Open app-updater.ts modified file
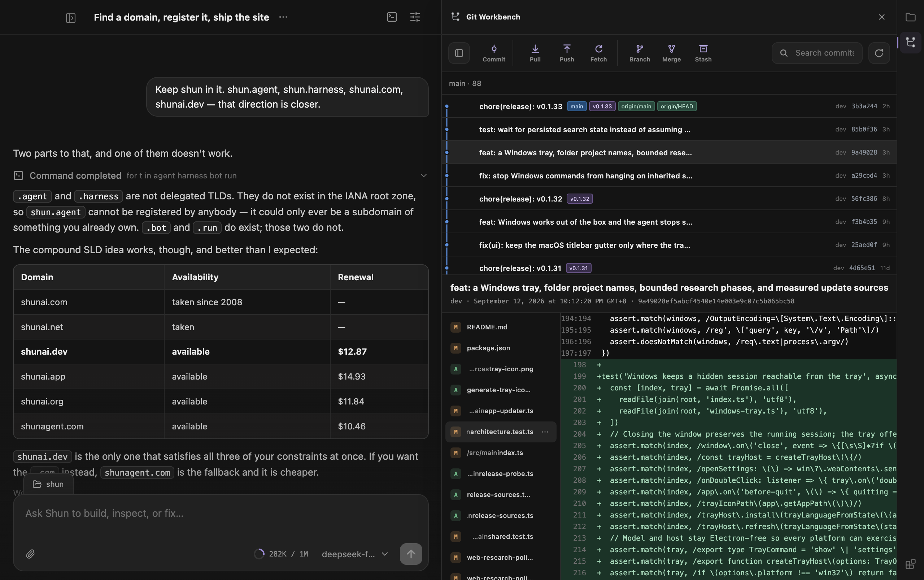 [x=500, y=411]
